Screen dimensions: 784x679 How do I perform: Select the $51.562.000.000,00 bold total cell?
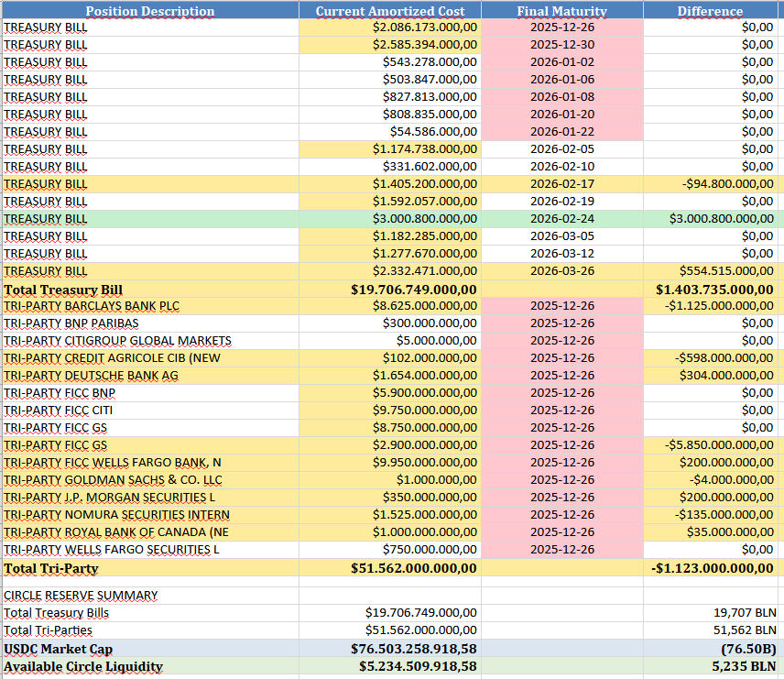[x=390, y=568]
